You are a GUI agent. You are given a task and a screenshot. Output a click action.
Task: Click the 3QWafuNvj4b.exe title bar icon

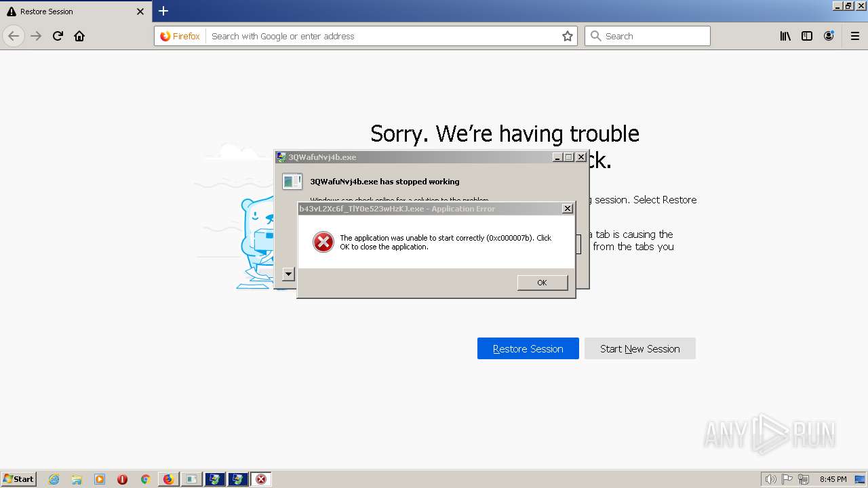pos(281,157)
